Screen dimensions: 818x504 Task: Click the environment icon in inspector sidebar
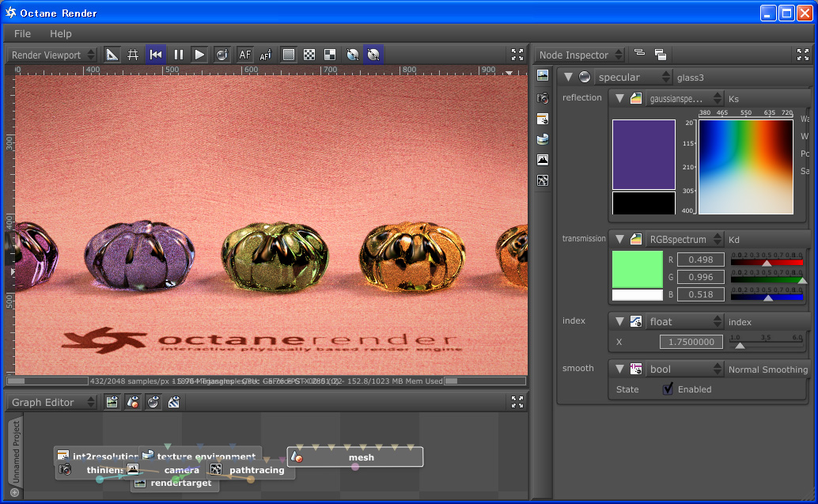543,140
